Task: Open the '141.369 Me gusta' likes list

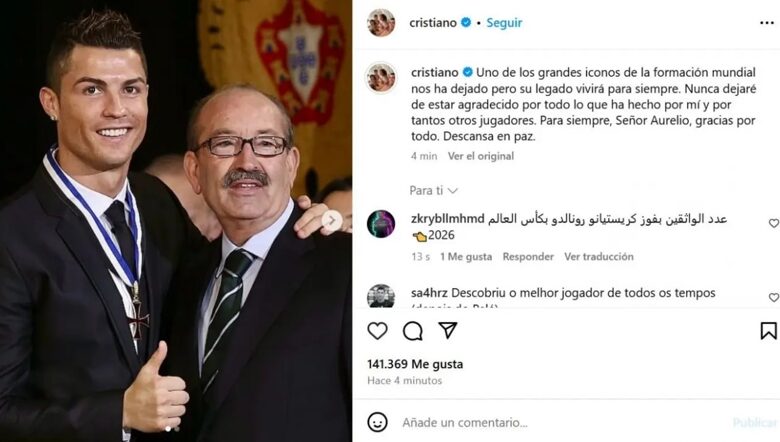Action: 415,364
